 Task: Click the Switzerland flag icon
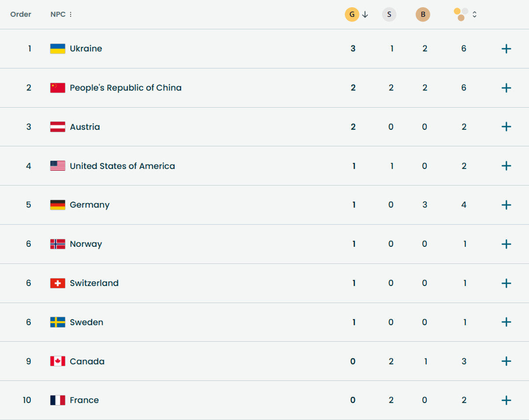pos(58,283)
